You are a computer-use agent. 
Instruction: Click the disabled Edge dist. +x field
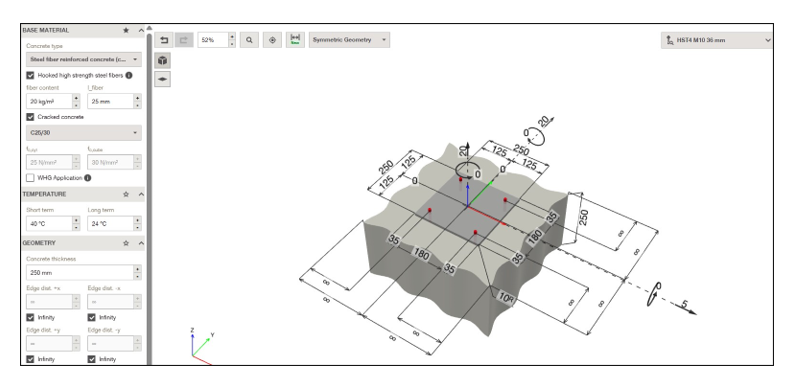49,301
